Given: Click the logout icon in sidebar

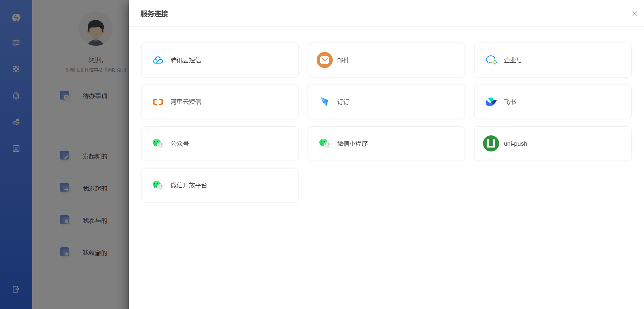Looking at the screenshot, I should (x=16, y=289).
